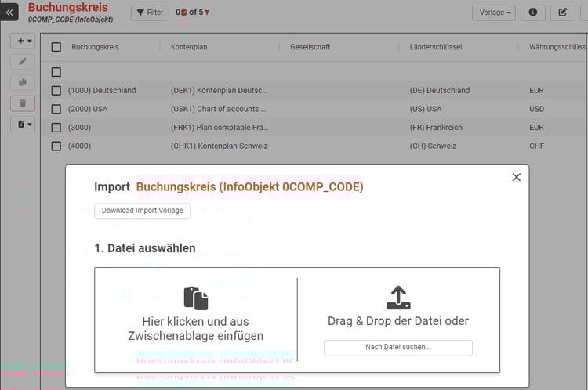The image size is (588, 390).
Task: Click the trash delete icon in left toolbar
Action: (23, 103)
